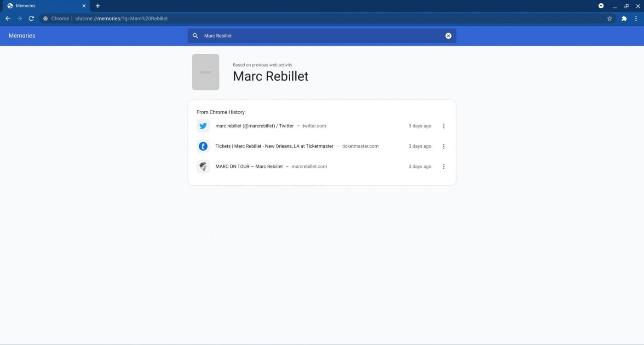The height and width of the screenshot is (345, 644).
Task: Bookmark this page with the star icon
Action: (x=609, y=19)
